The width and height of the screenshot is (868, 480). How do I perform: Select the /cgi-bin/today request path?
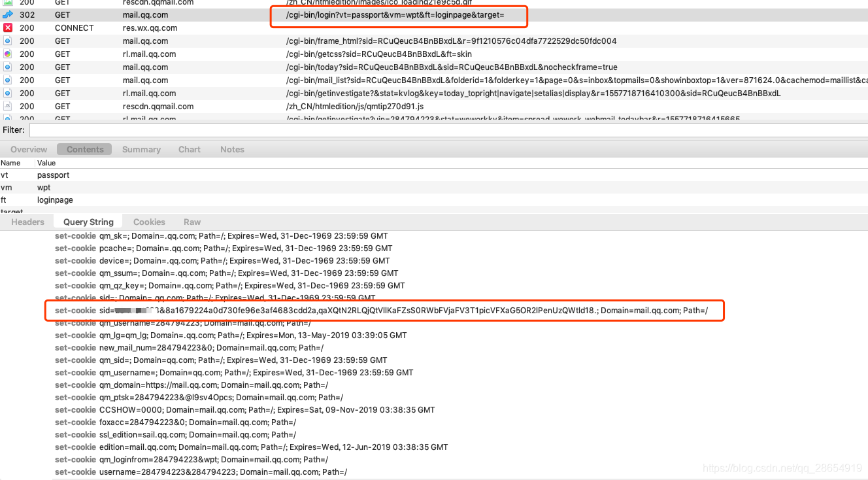pyautogui.click(x=451, y=67)
